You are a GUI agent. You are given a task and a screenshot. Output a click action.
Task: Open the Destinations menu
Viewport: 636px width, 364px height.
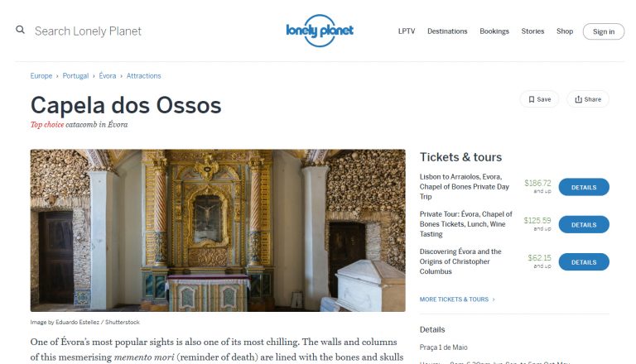click(447, 31)
